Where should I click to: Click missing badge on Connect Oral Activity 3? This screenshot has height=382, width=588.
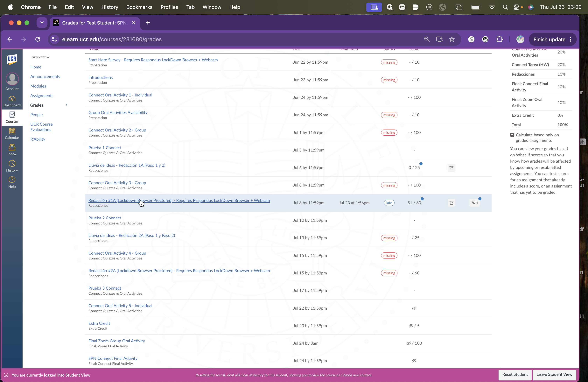389,185
